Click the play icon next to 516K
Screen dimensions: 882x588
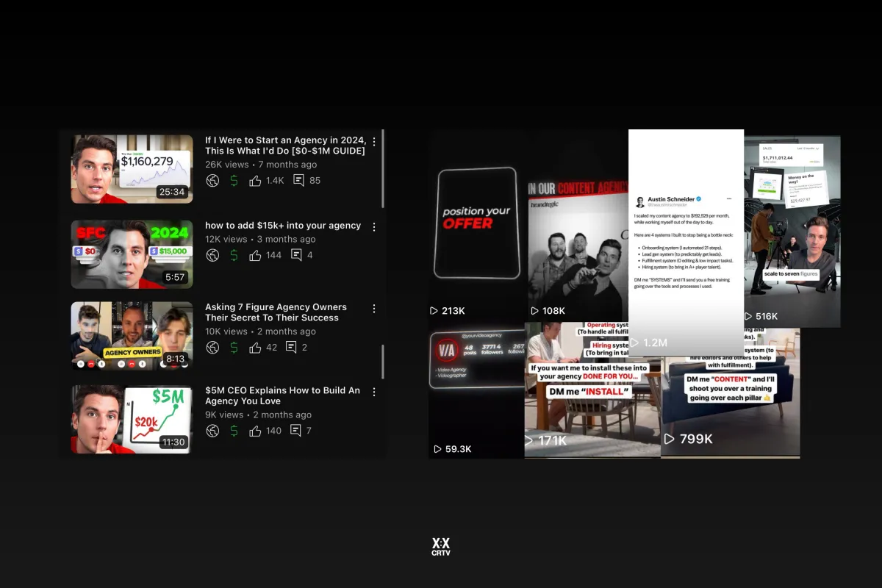(x=747, y=317)
